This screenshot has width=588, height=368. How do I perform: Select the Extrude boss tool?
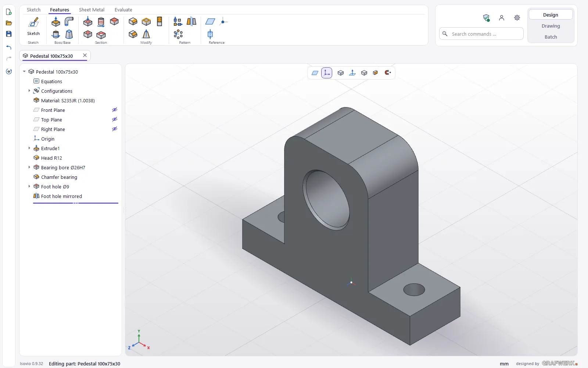click(56, 22)
